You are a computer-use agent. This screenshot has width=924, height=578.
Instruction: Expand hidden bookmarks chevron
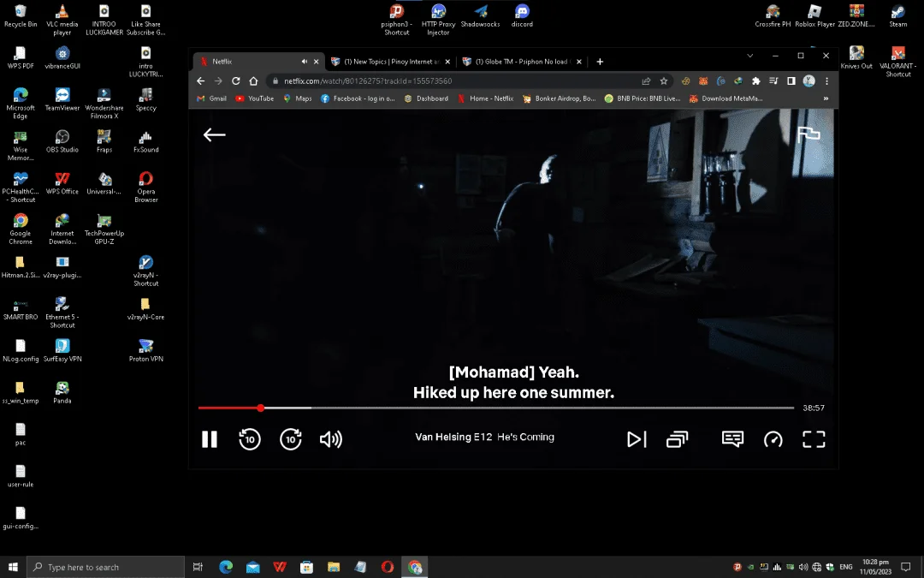(826, 98)
